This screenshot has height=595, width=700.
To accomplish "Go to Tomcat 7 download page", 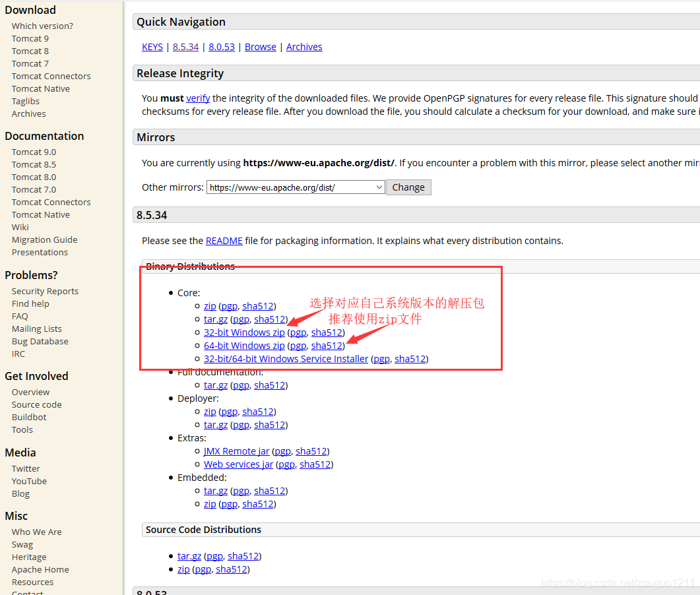I will (x=30, y=63).
